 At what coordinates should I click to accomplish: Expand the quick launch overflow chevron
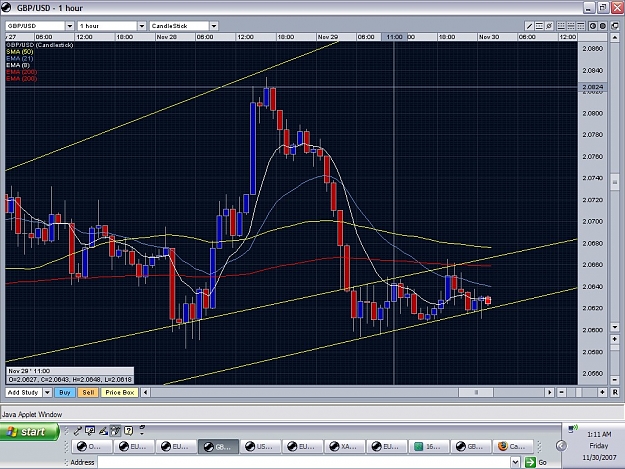[142, 430]
